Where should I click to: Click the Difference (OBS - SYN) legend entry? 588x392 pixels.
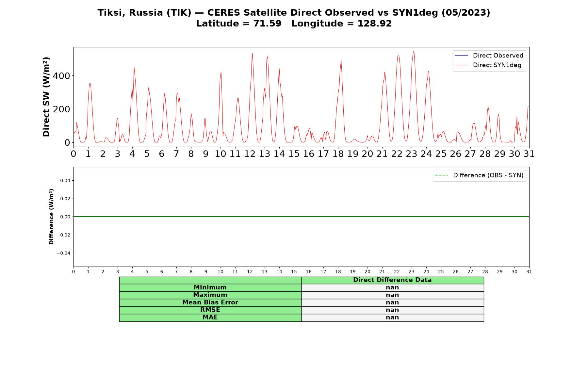tap(479, 175)
